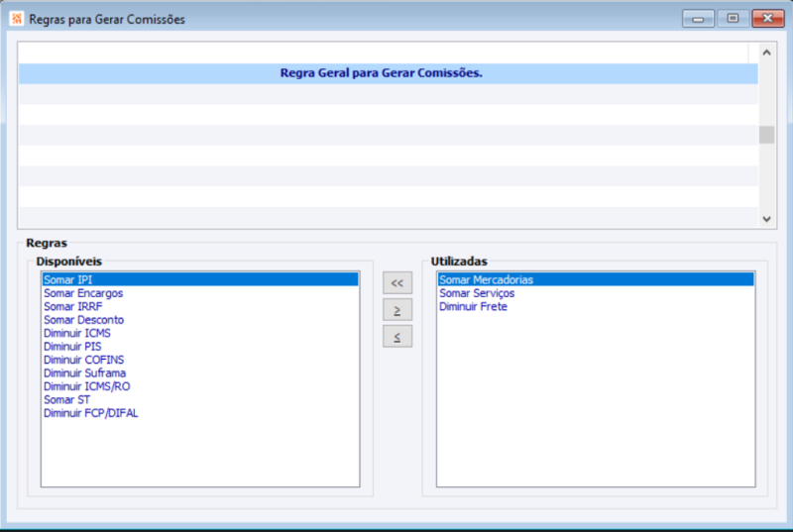
Task: Select Regra Geral para Gerar Comissões row
Action: (x=388, y=73)
